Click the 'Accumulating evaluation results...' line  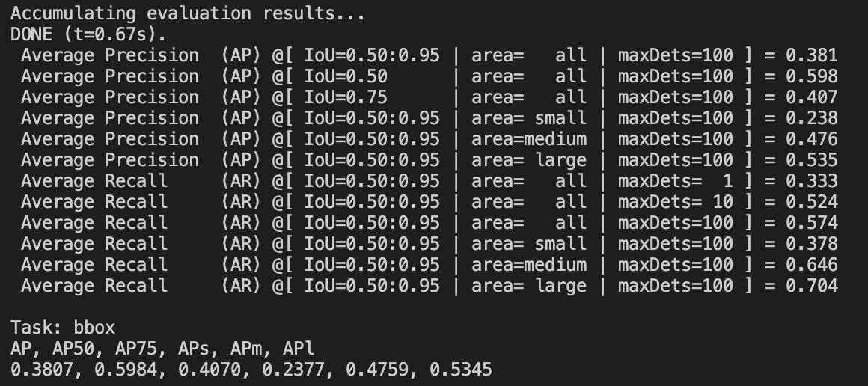point(188,13)
